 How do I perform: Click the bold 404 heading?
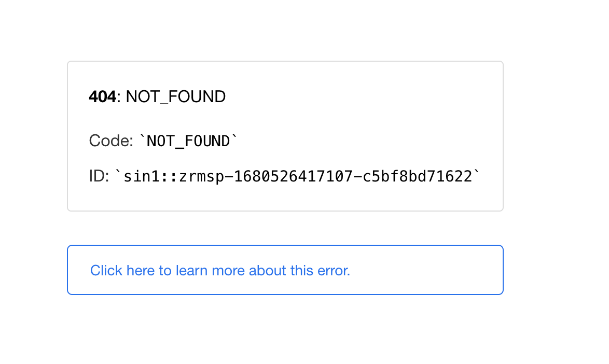point(101,96)
